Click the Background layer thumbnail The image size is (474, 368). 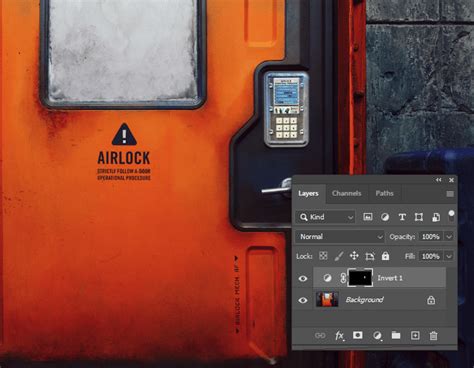tap(327, 299)
